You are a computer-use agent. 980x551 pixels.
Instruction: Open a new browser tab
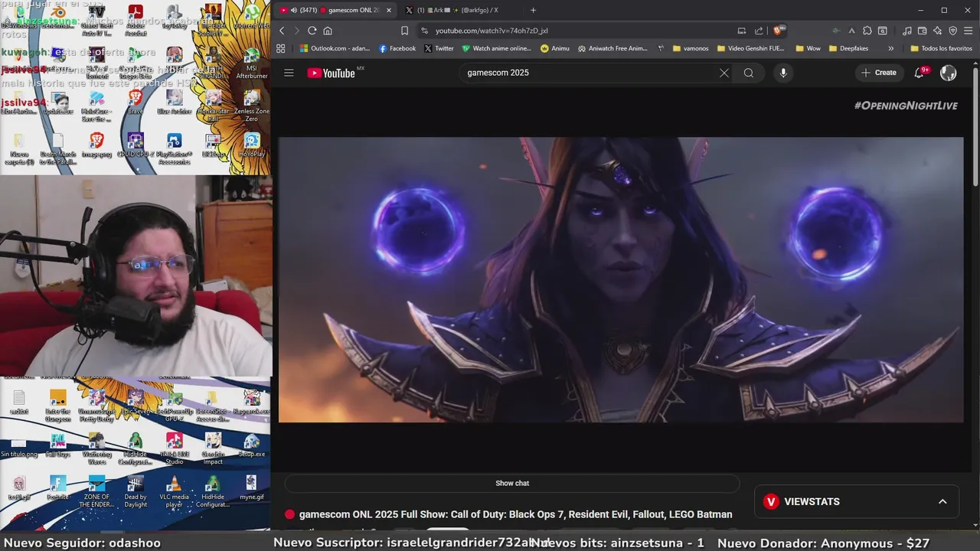tap(534, 10)
